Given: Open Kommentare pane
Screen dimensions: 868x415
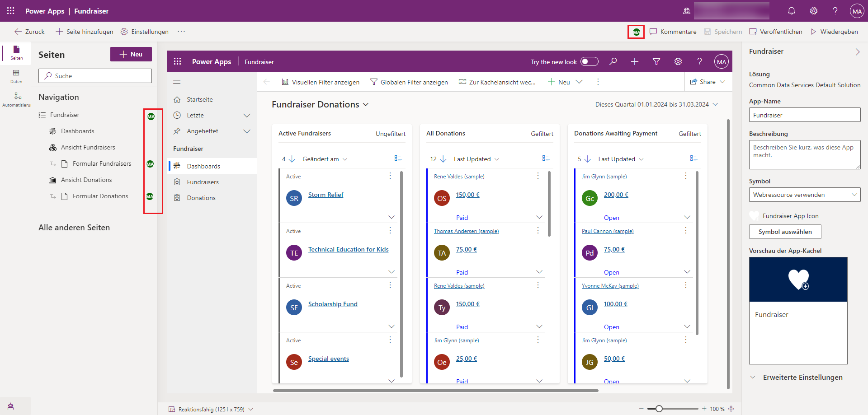Looking at the screenshot, I should tap(673, 32).
